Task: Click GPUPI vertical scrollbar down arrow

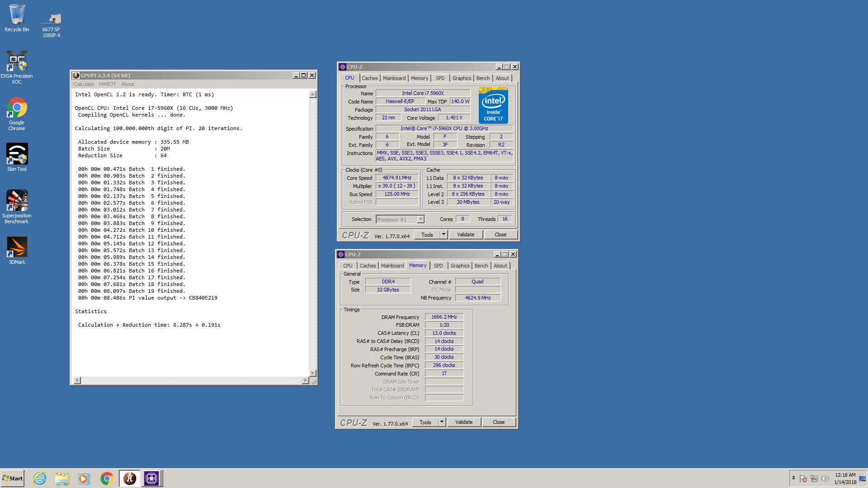Action: point(312,373)
